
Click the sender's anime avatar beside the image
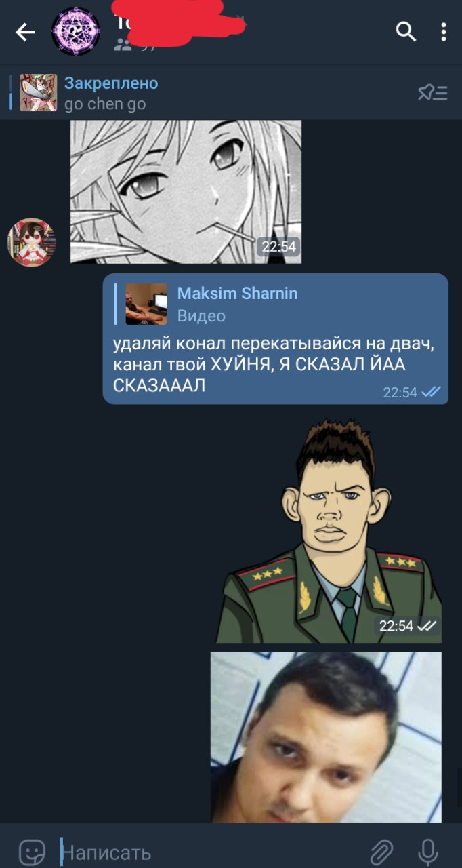coord(31,242)
